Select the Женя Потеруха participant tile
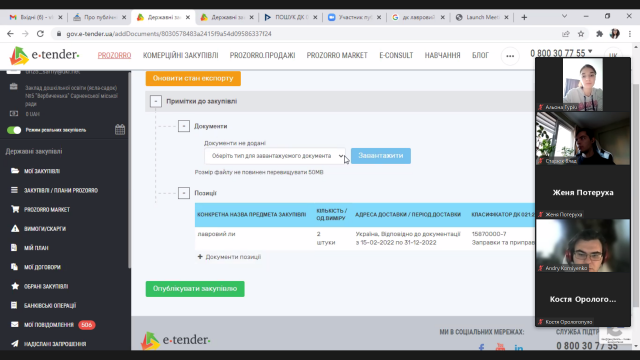 coord(583,192)
